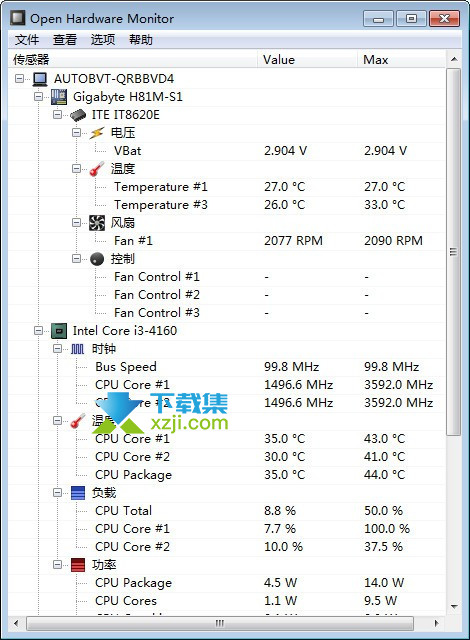Click the CPU icon beside Intel Core i3-4160
The image size is (470, 640).
click(59, 331)
